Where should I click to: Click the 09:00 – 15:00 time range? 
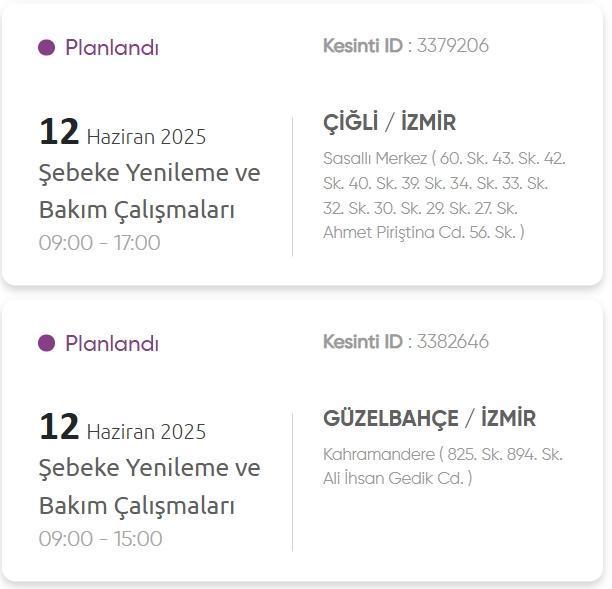pyautogui.click(x=100, y=538)
